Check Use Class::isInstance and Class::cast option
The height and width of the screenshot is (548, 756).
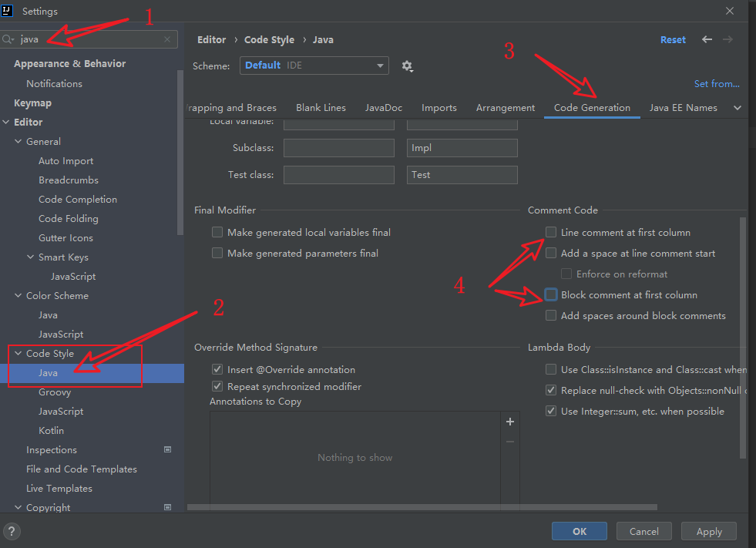pyautogui.click(x=550, y=369)
